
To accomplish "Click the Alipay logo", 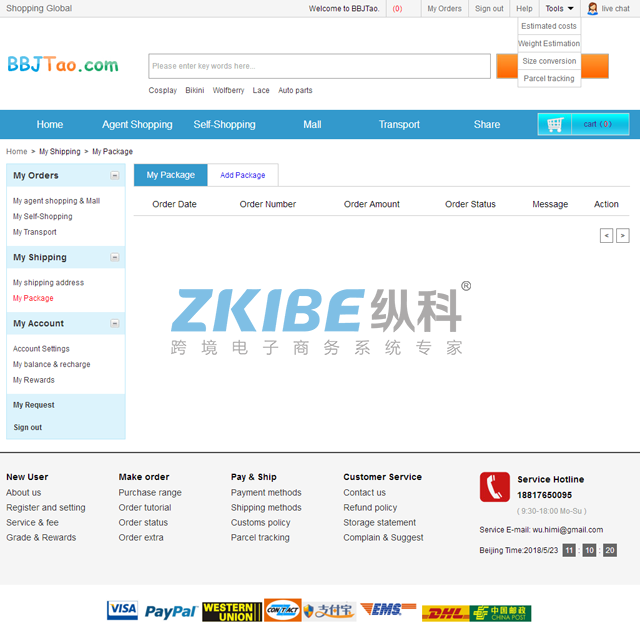I will click(329, 611).
